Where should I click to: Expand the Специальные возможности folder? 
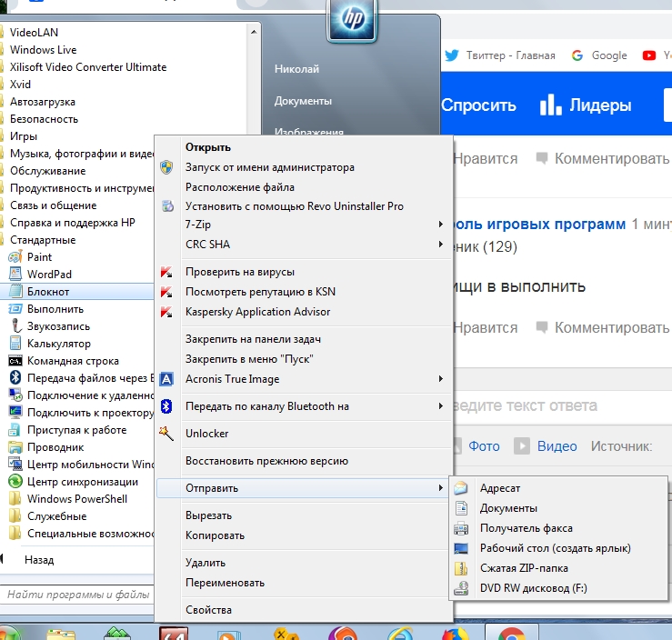pyautogui.click(x=82, y=534)
